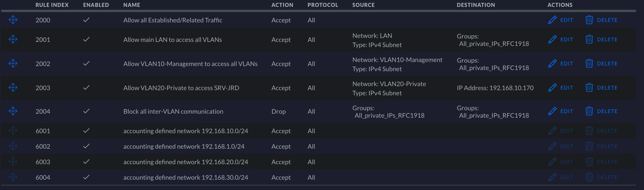Toggle the enabled checkmark for rule 2001
Viewport: 644px width, 190px height.
[x=86, y=39]
